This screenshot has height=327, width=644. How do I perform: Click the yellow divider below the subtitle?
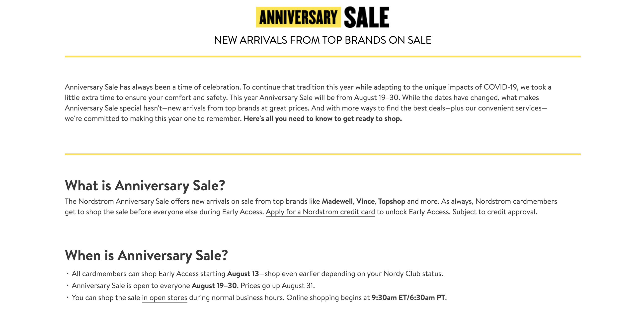(x=322, y=57)
